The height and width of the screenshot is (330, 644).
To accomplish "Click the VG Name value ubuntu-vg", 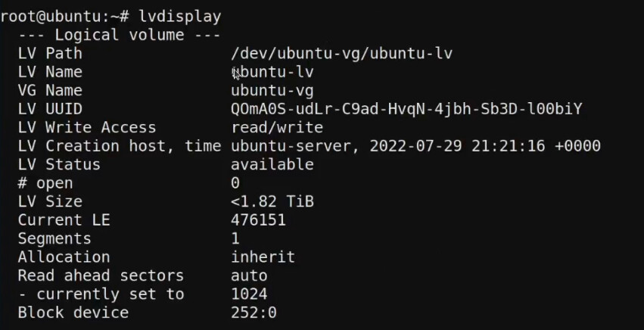I will [x=272, y=91].
